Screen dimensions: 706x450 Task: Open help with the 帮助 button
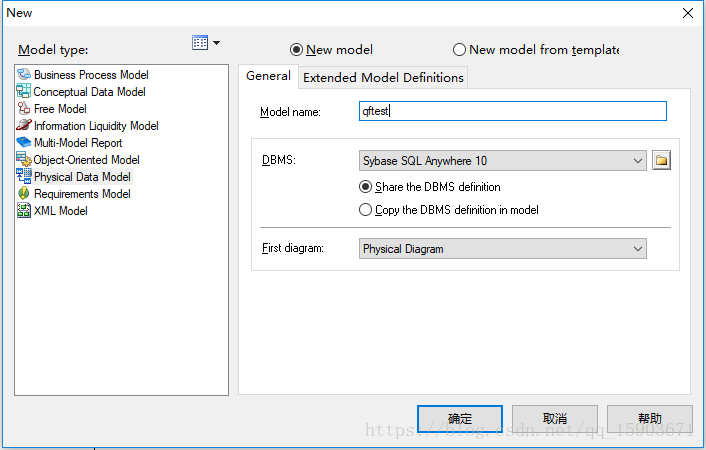pyautogui.click(x=650, y=419)
